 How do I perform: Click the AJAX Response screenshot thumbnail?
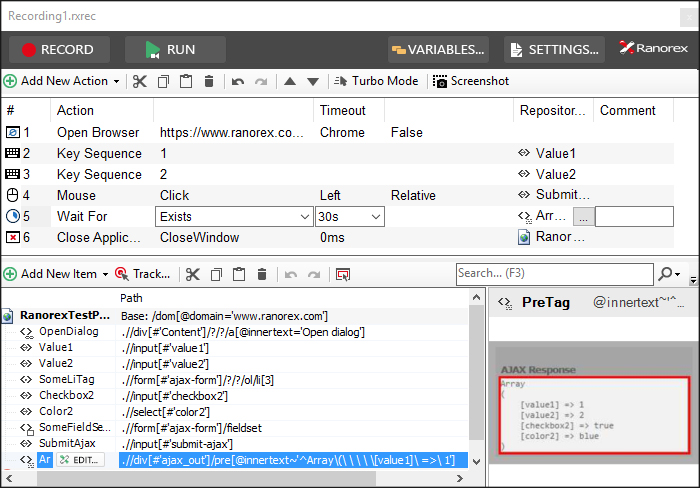click(594, 403)
